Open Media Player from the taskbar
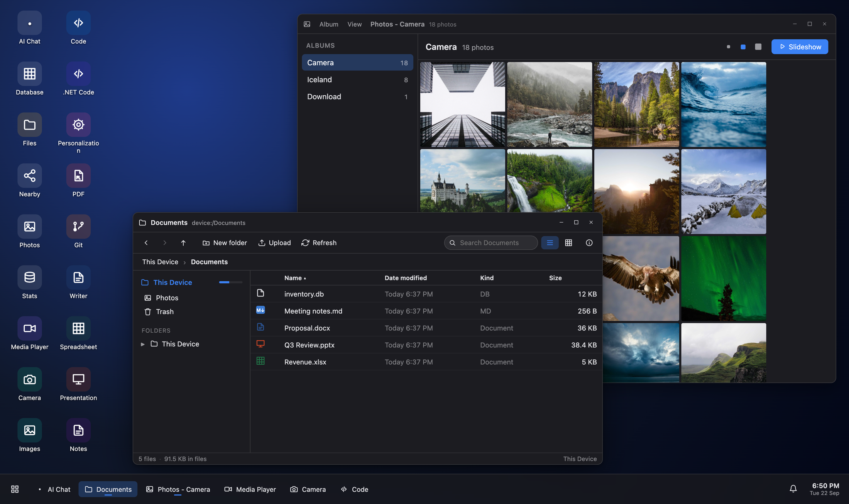Screen dimensions: 849x504 250,489
